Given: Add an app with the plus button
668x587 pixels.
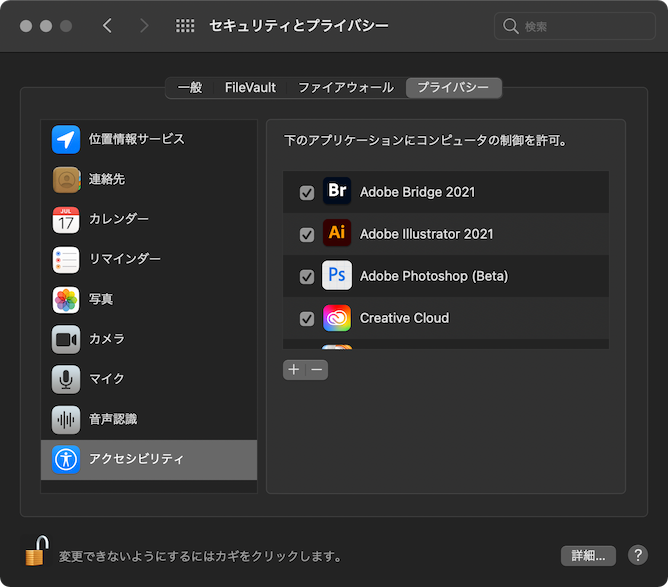Looking at the screenshot, I should [294, 369].
